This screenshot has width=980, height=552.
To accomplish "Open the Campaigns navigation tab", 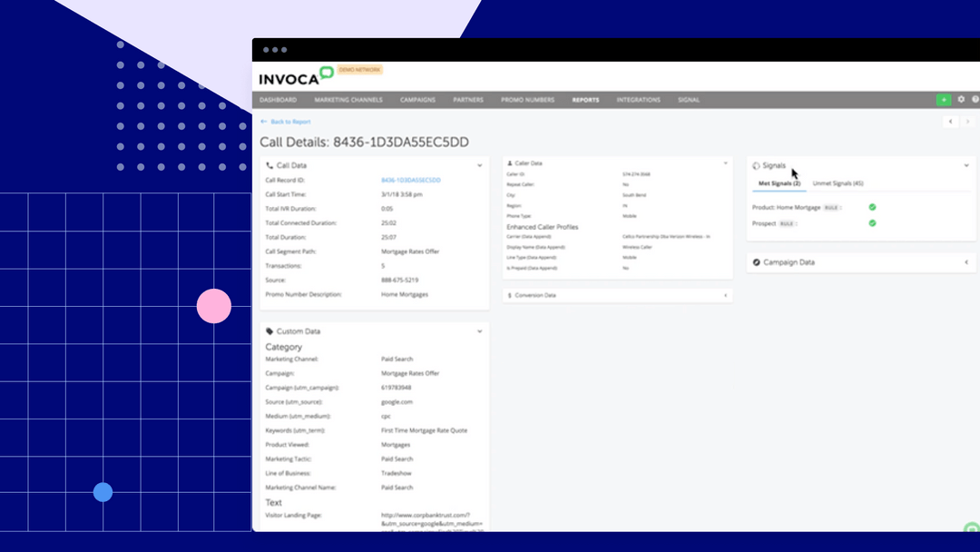I will [x=417, y=100].
